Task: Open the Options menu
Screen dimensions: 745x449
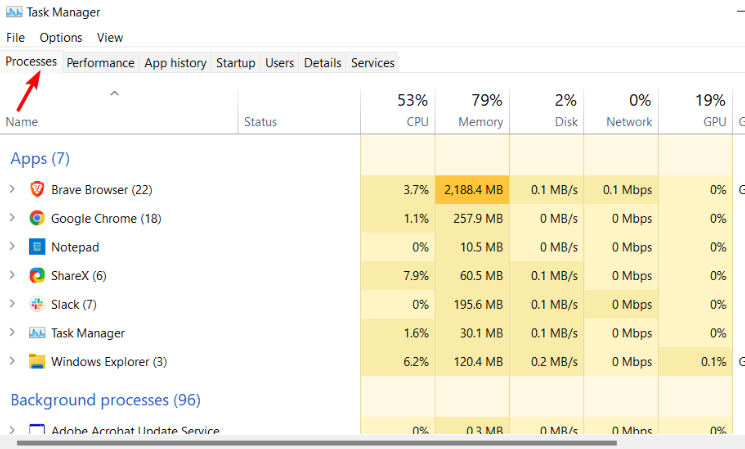Action: [x=61, y=38]
